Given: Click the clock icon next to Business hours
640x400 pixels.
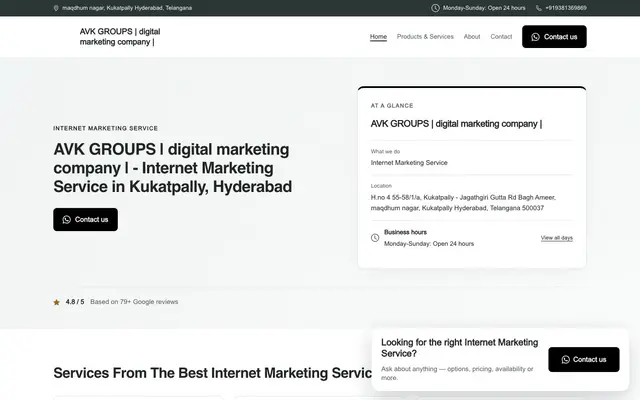Looking at the screenshot, I should point(375,238).
